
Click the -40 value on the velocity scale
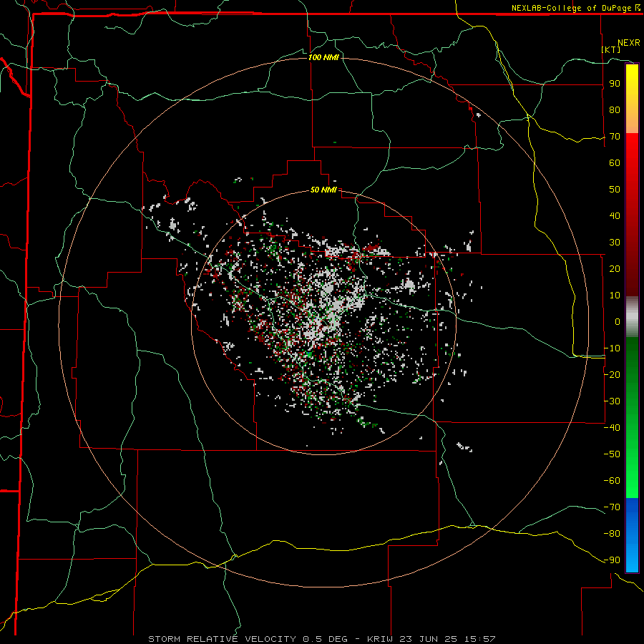pos(612,428)
